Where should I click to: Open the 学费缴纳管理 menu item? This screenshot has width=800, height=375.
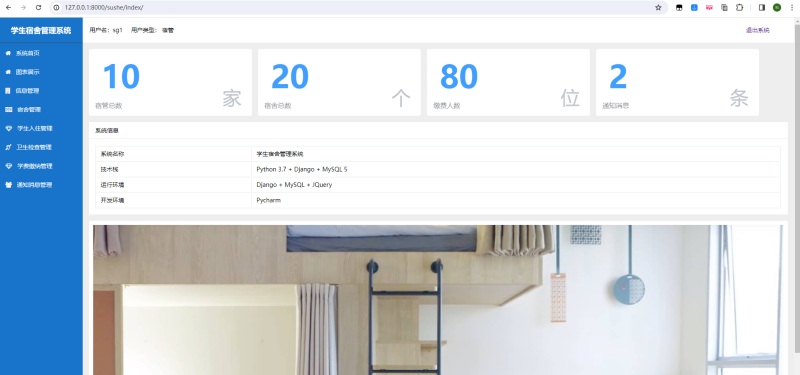pos(35,166)
